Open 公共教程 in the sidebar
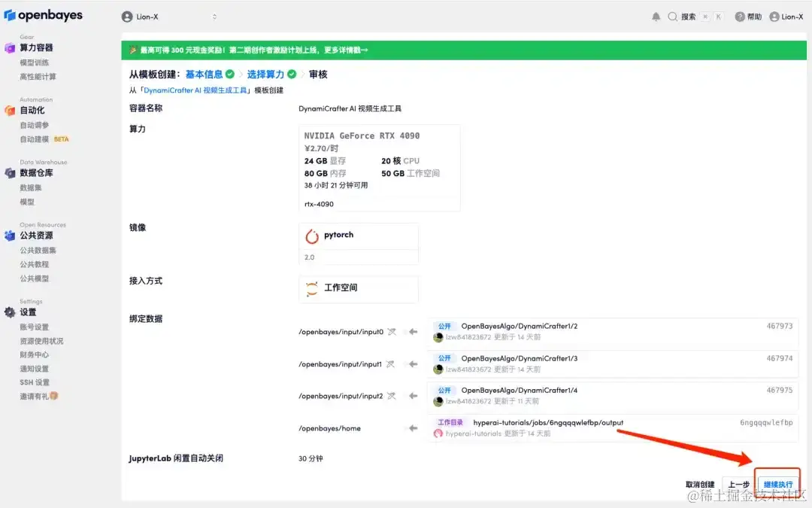The height and width of the screenshot is (508, 812). [x=34, y=264]
